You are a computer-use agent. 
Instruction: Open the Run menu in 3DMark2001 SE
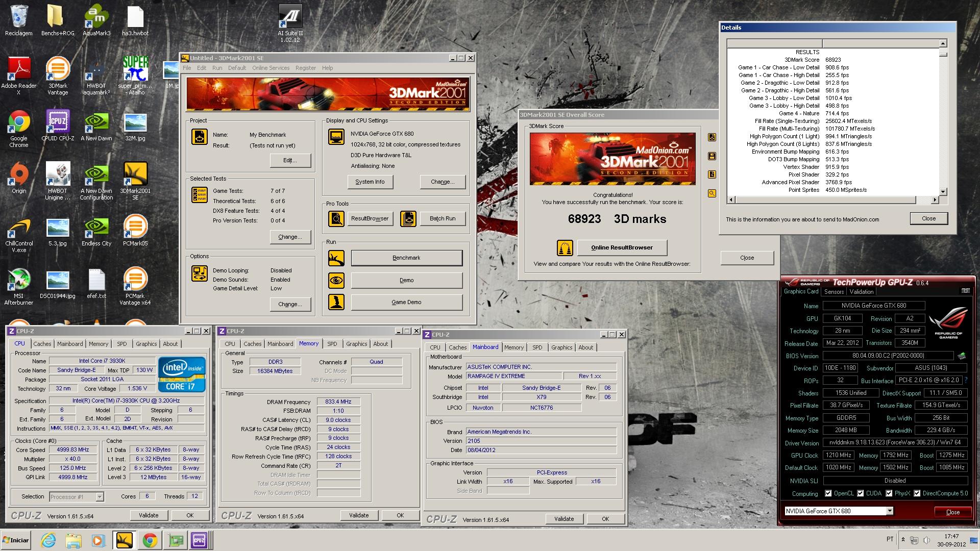[x=217, y=68]
